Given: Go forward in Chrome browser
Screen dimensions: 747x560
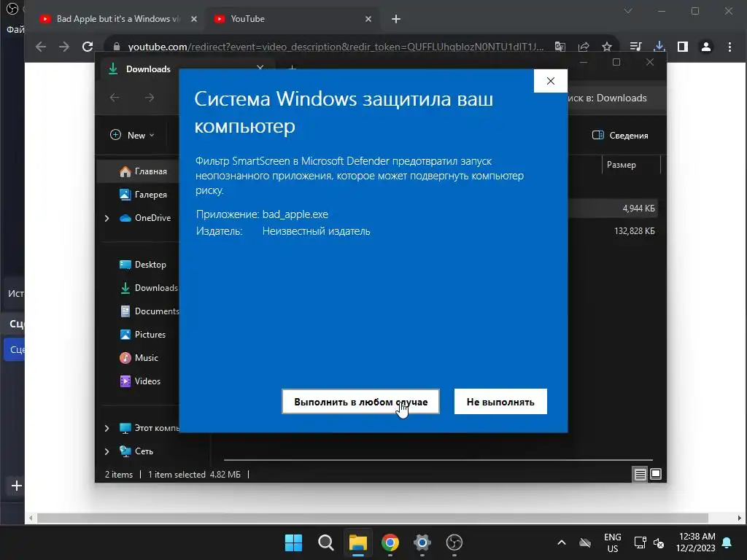Looking at the screenshot, I should pos(64,47).
